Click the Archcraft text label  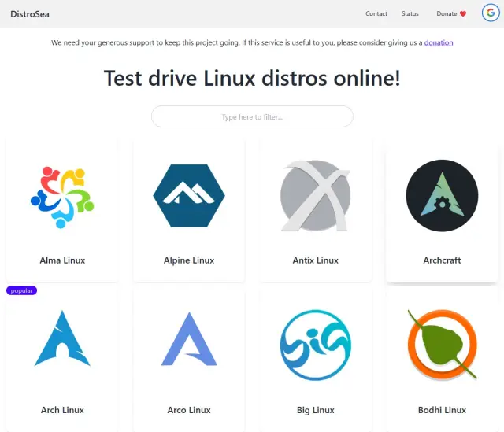[x=442, y=260]
